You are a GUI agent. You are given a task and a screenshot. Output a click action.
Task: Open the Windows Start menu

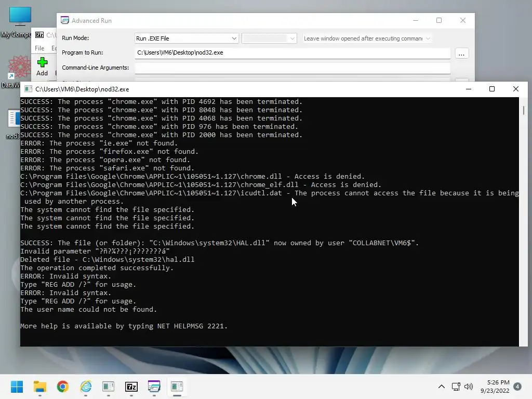click(17, 387)
